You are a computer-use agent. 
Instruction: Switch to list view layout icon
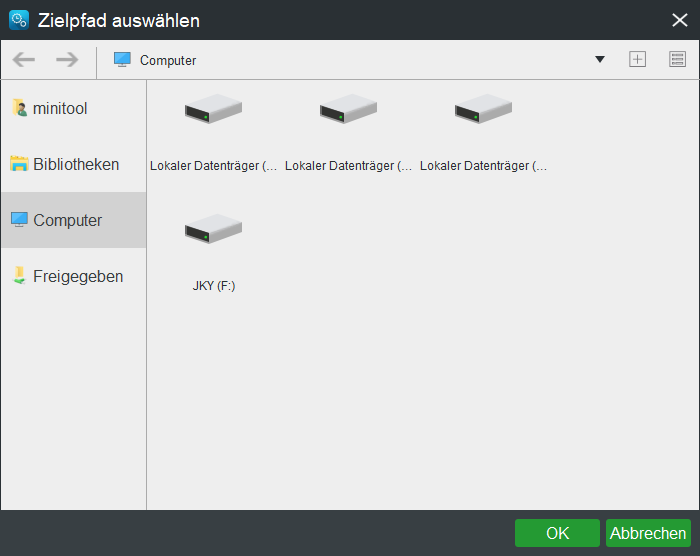click(677, 60)
